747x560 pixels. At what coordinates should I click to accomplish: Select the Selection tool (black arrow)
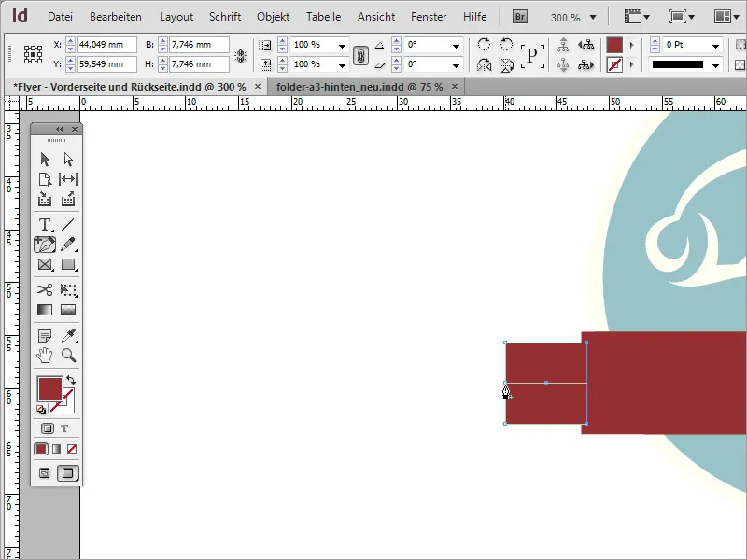point(45,159)
